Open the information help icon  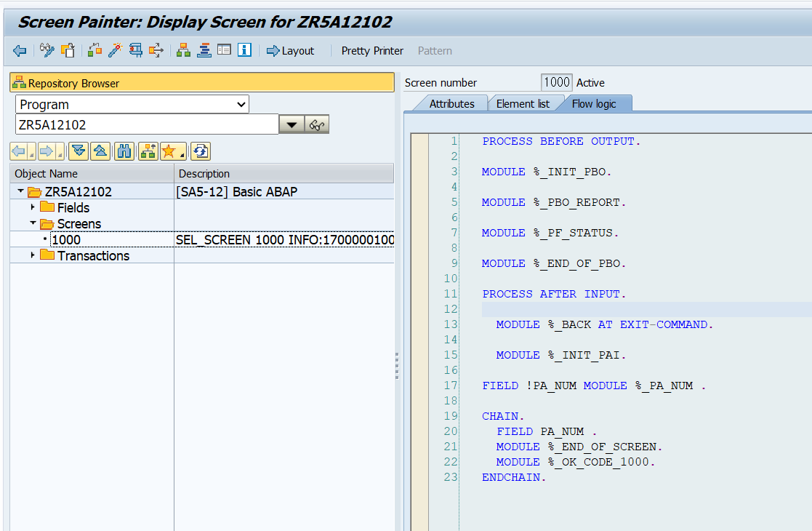click(244, 50)
